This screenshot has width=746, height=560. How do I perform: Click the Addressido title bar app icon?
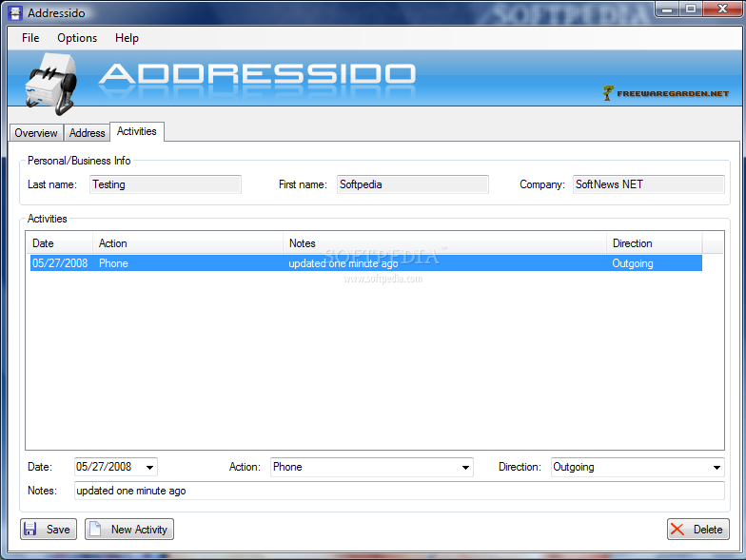click(x=15, y=13)
